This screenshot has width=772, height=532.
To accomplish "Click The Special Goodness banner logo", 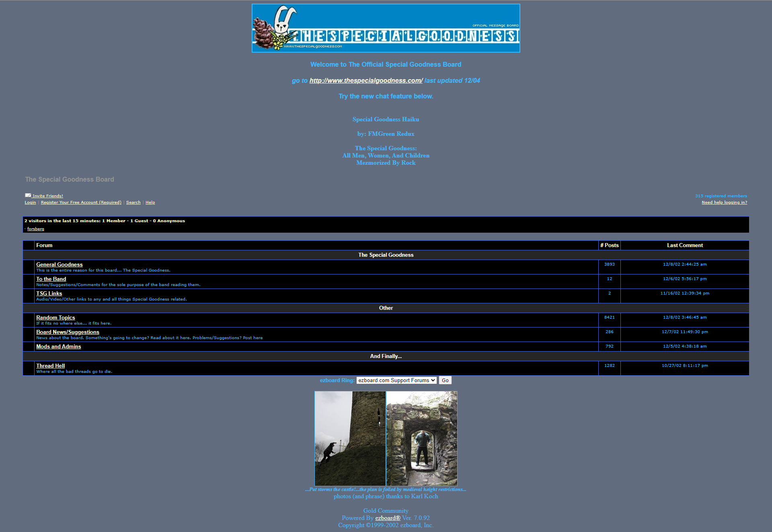I will click(x=386, y=28).
